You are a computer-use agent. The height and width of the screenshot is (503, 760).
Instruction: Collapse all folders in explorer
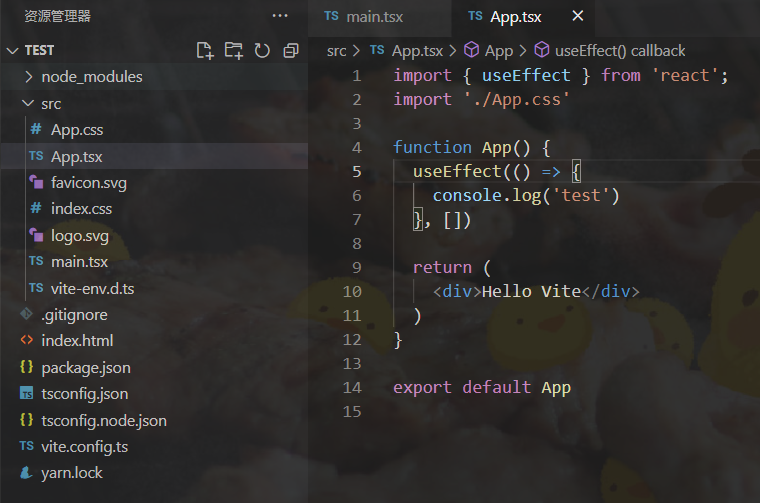tap(291, 50)
